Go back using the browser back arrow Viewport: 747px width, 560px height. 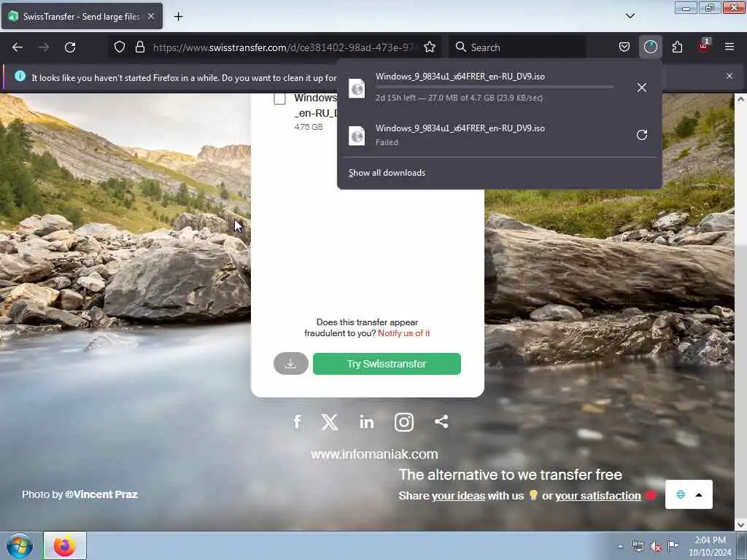[18, 47]
